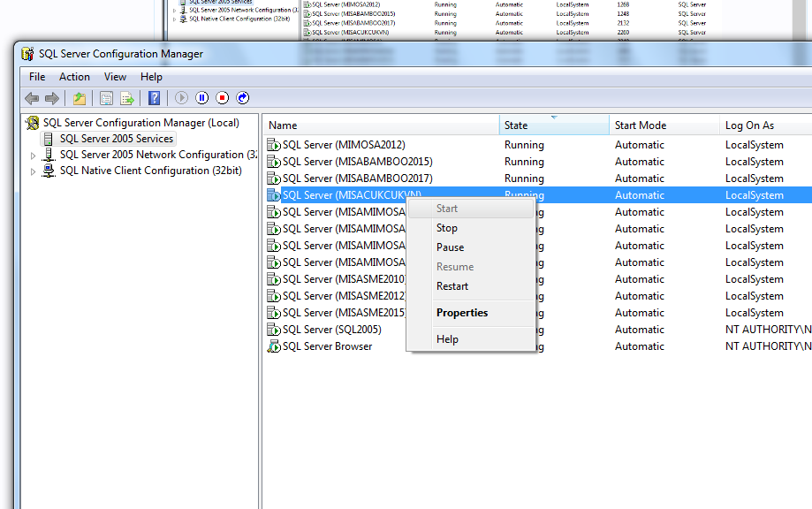The image size is (812, 509).
Task: Click service icon of SQL Server (MISABAMBOO2017)
Action: point(273,179)
